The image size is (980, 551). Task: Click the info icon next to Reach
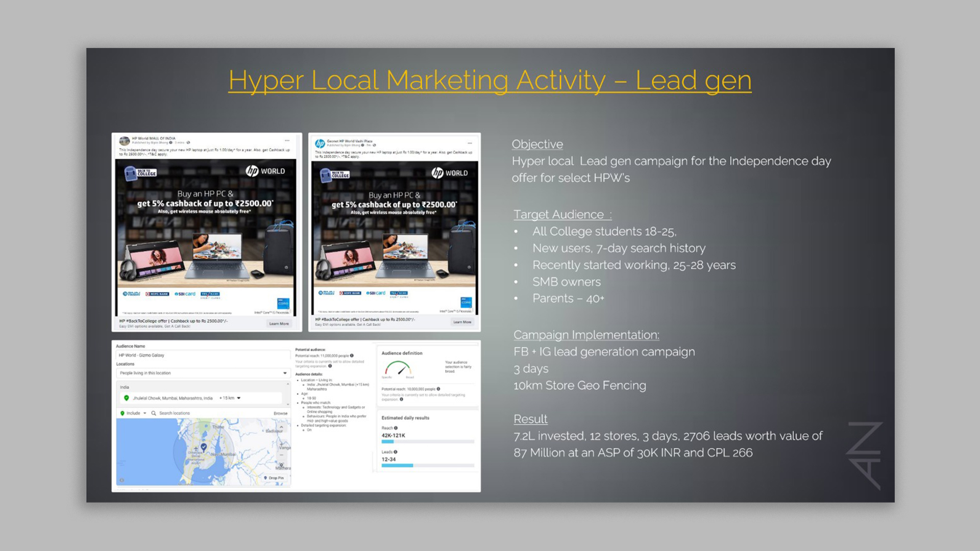point(396,428)
